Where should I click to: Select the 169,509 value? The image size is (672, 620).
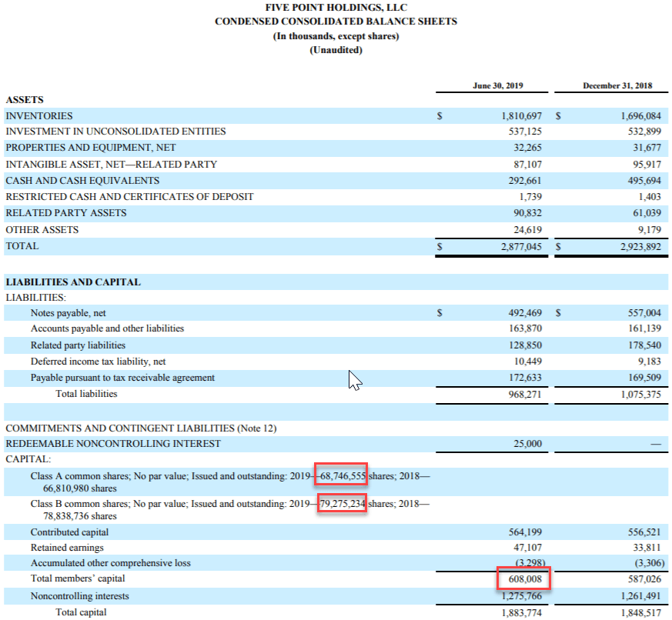[x=644, y=378]
